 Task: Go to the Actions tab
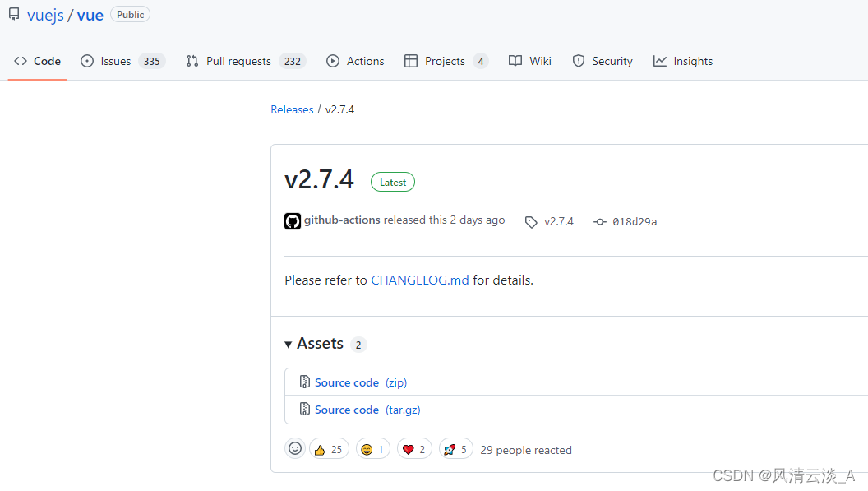(x=355, y=61)
